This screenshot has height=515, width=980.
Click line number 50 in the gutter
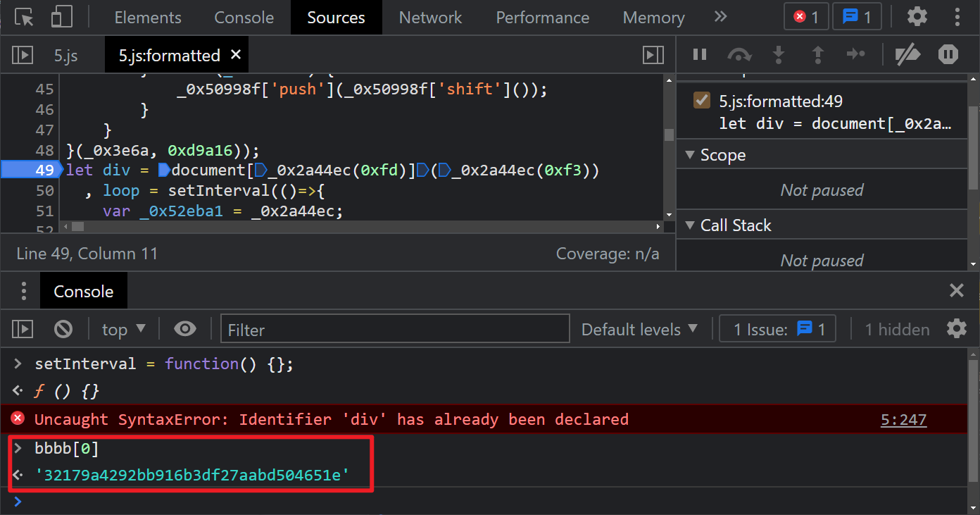44,190
